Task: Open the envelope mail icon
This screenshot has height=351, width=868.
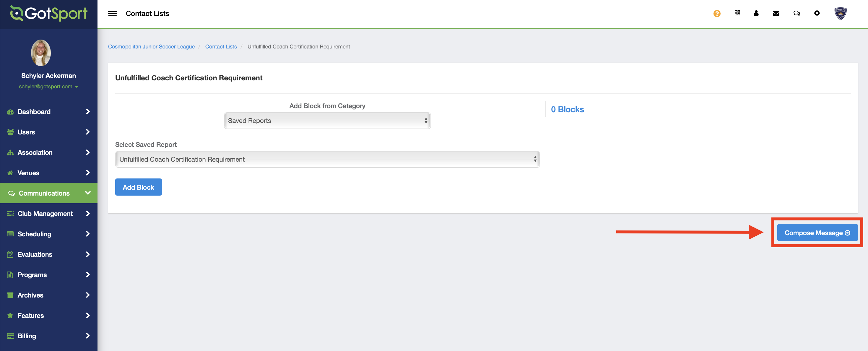Action: (x=776, y=13)
